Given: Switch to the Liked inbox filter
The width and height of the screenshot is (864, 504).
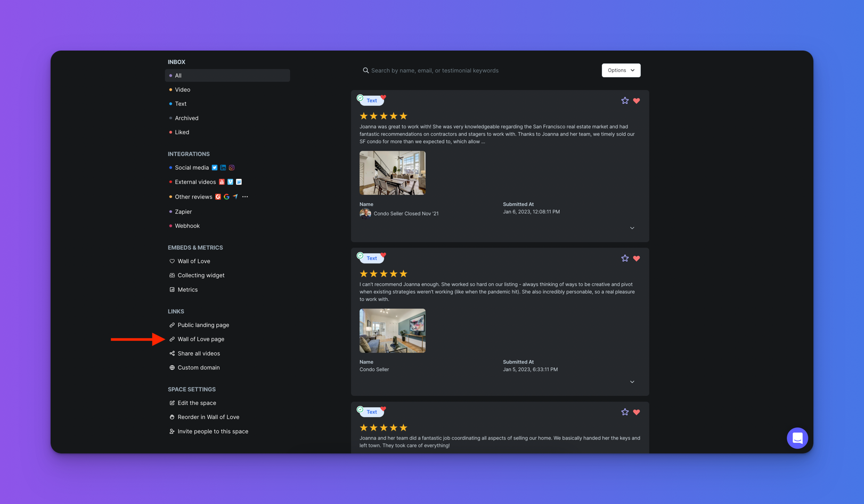Looking at the screenshot, I should 182,132.
